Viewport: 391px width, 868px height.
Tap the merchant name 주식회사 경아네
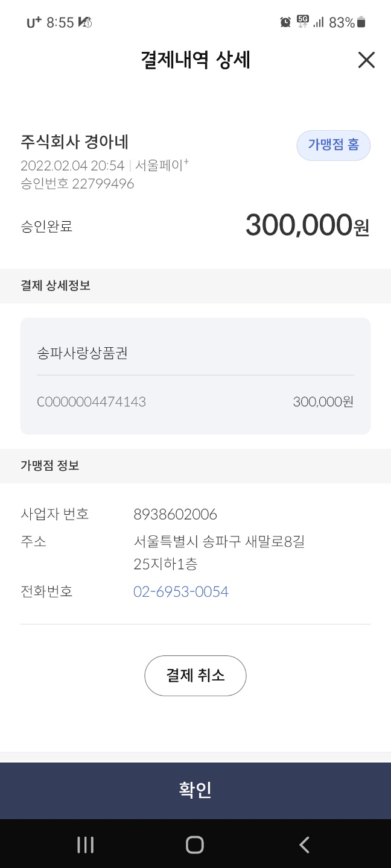coord(74,142)
